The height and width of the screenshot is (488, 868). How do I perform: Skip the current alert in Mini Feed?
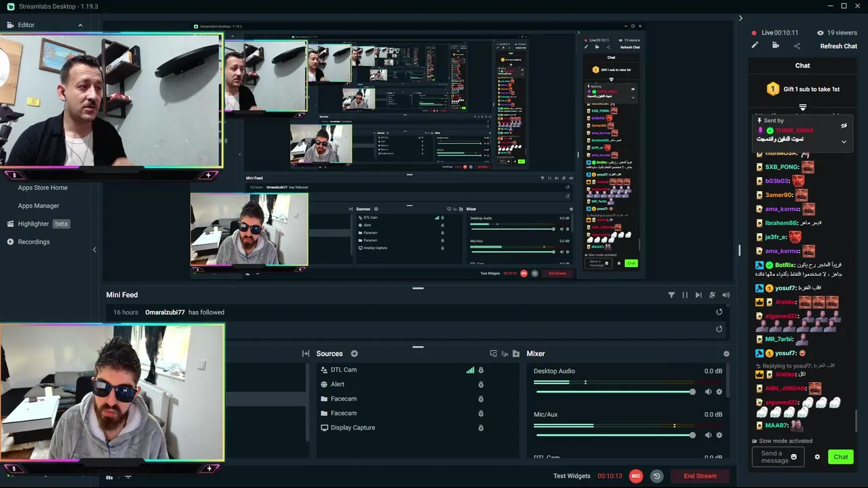pos(698,295)
